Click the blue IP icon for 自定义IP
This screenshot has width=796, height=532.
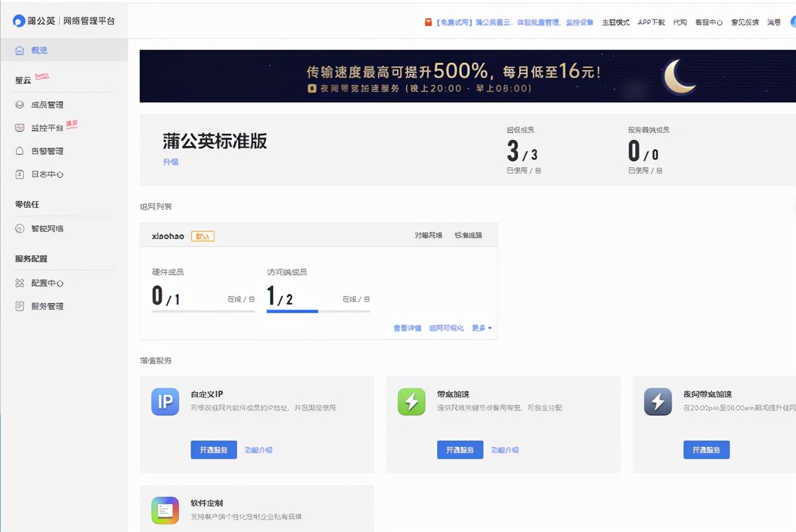point(165,402)
